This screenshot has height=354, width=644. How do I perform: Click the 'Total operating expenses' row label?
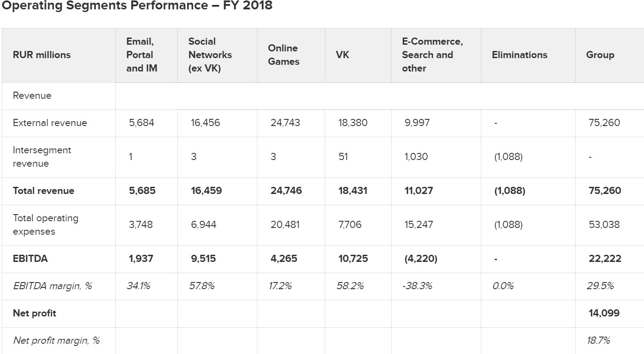[x=46, y=225]
